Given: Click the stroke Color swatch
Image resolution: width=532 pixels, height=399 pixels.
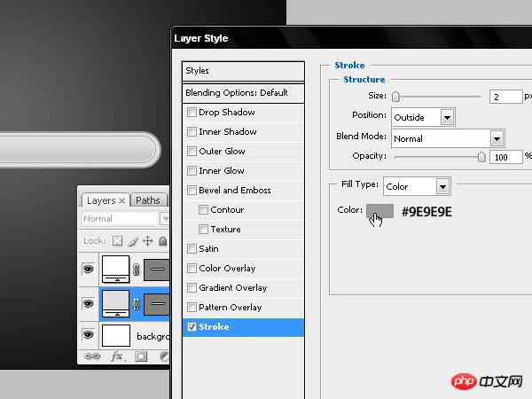Looking at the screenshot, I should coord(380,211).
